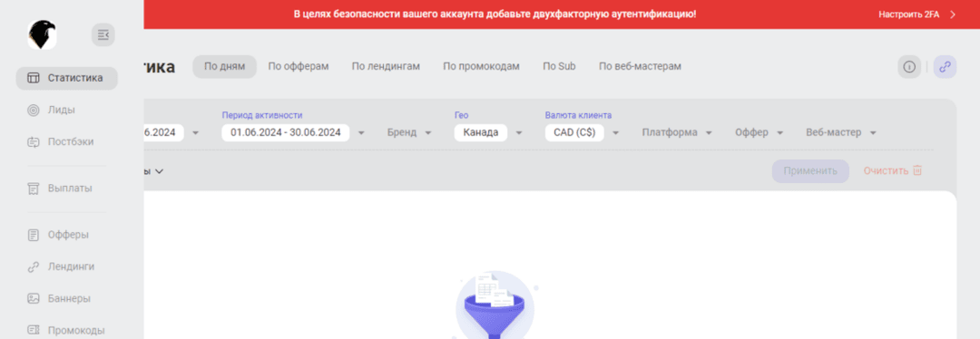The image size is (980, 339).
Task: Expand the Период активности dropdown arrow
Action: click(361, 133)
